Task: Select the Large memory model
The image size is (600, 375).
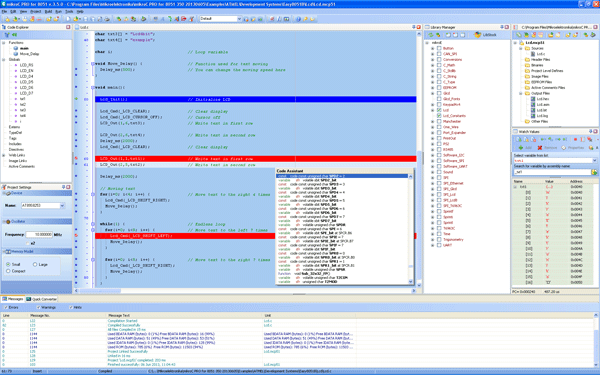Action: pyautogui.click(x=35, y=264)
